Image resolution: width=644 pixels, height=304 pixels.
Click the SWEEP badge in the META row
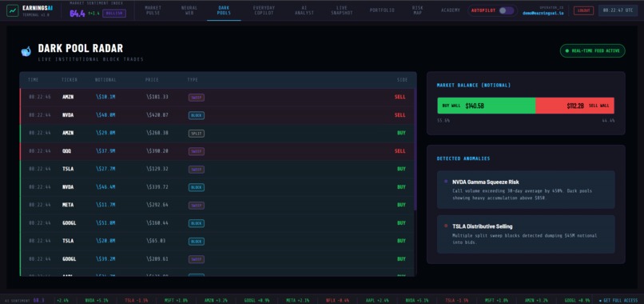197,206
